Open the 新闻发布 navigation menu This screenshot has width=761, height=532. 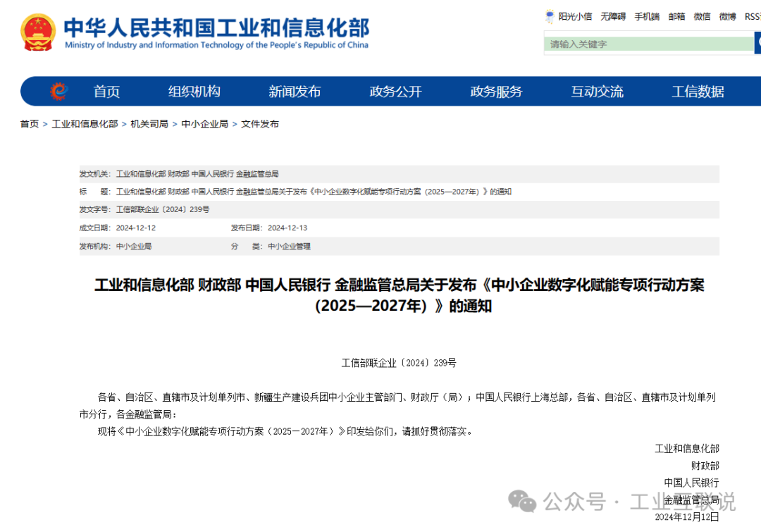[x=295, y=91]
